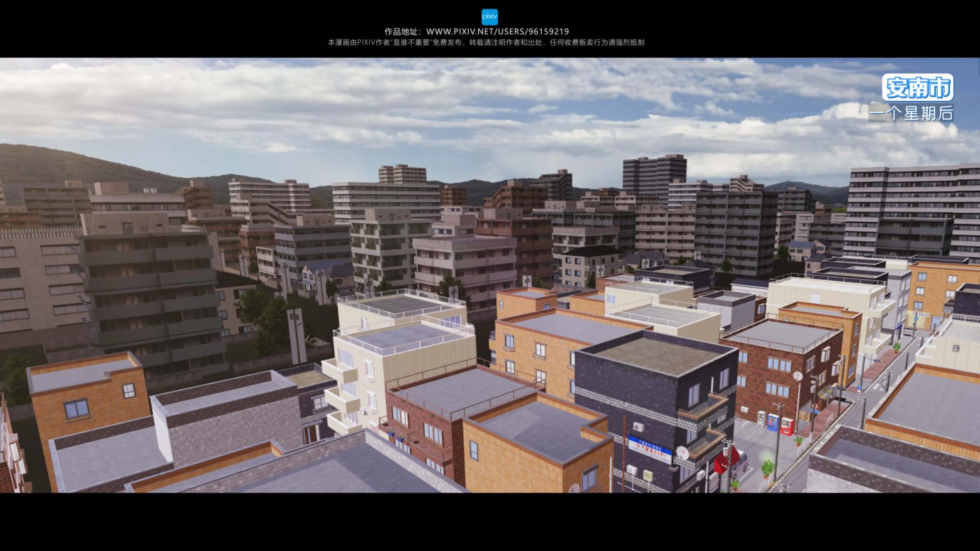The height and width of the screenshot is (551, 980).
Task: Click the white vending machine
Action: click(762, 419)
